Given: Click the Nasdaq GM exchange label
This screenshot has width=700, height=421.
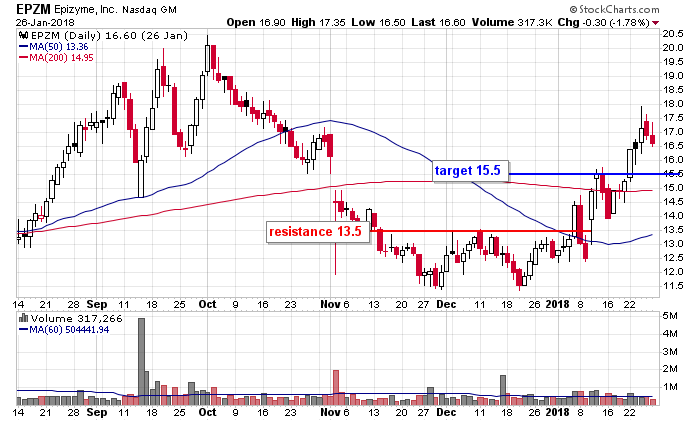Looking at the screenshot, I should tap(150, 9).
